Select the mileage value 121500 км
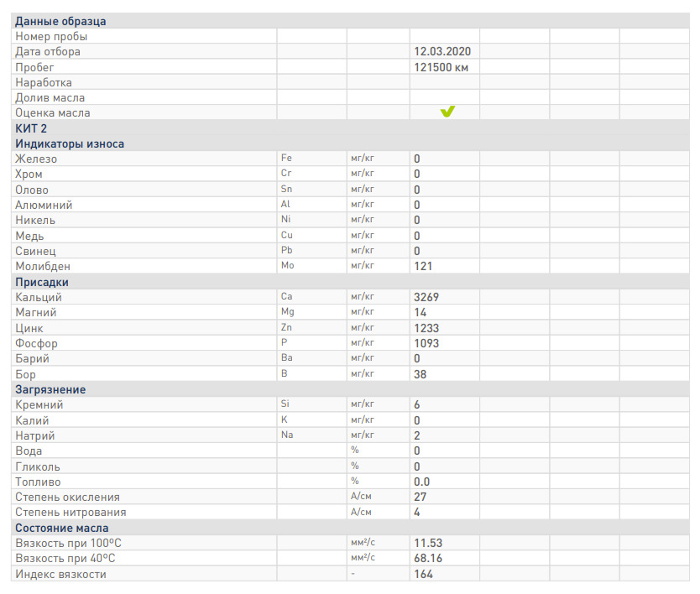700x594 pixels. click(441, 67)
